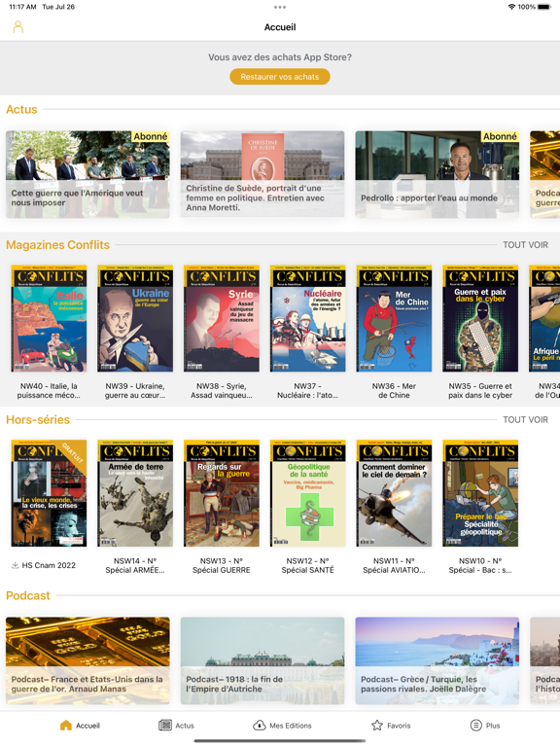Screen dimensions: 560x747
Task: Play podcast 1918 la fin de l'Empire d'Autriche
Action: click(262, 660)
